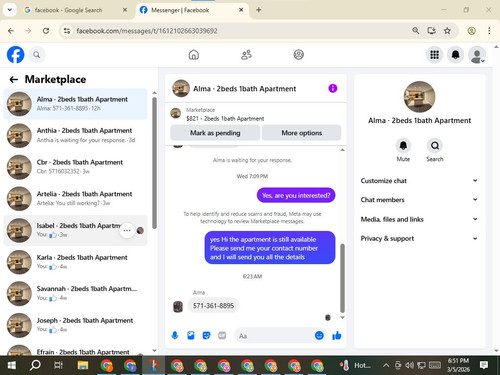Send a thumbs-up like
Viewport: 500px width, 375px height.
pyautogui.click(x=337, y=335)
